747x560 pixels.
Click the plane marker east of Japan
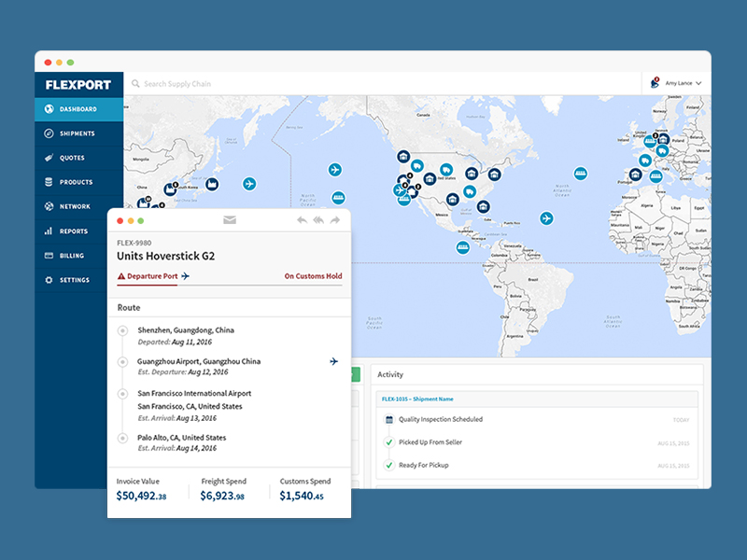249,183
